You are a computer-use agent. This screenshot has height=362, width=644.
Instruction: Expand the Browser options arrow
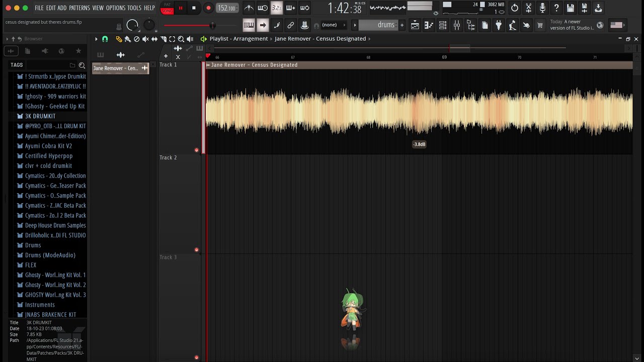point(7,39)
